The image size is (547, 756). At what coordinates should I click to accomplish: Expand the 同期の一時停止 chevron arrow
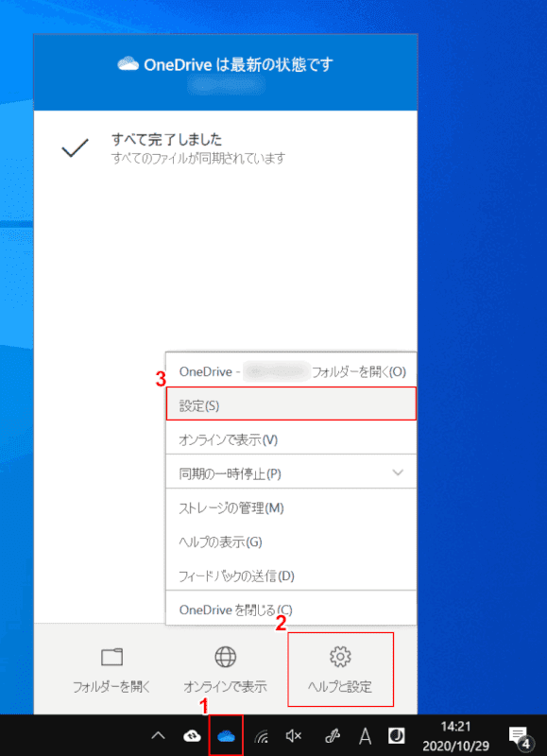[398, 472]
